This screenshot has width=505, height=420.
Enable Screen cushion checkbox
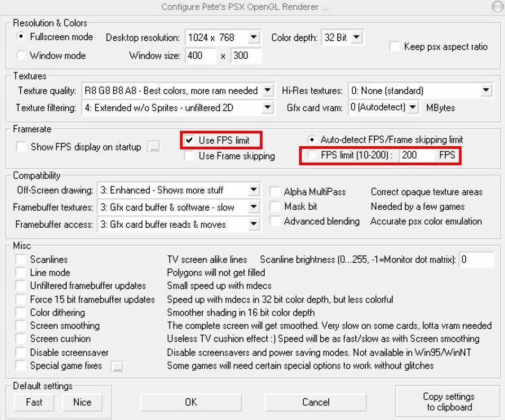[21, 339]
